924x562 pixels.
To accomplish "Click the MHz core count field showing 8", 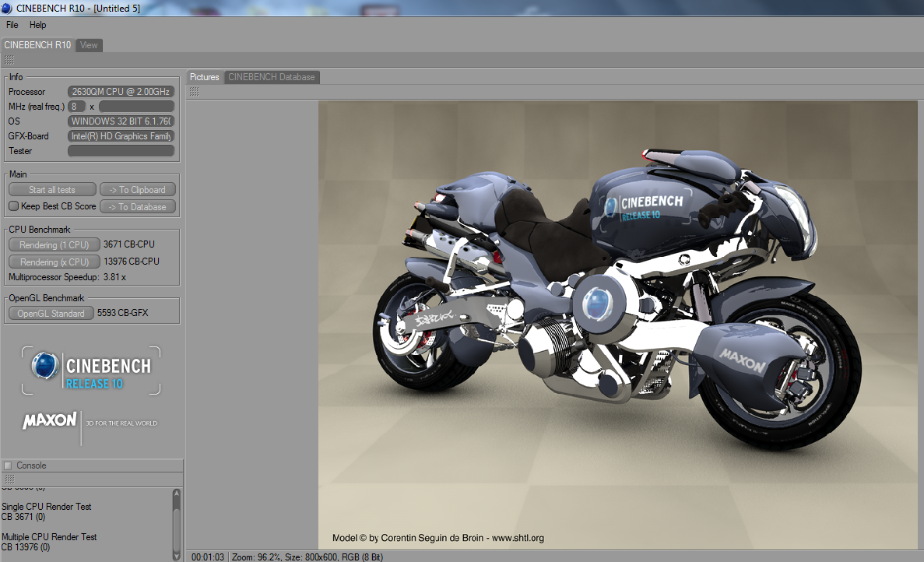I will (x=76, y=107).
